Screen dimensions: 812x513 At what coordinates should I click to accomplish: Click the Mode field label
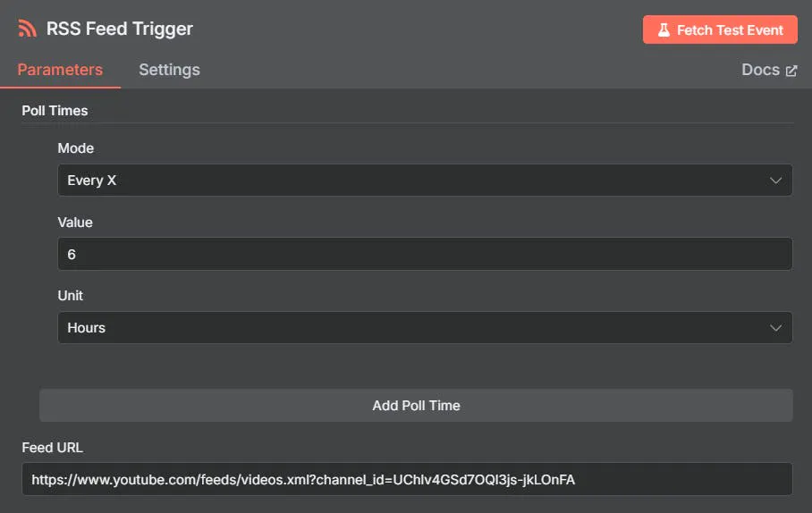76,148
